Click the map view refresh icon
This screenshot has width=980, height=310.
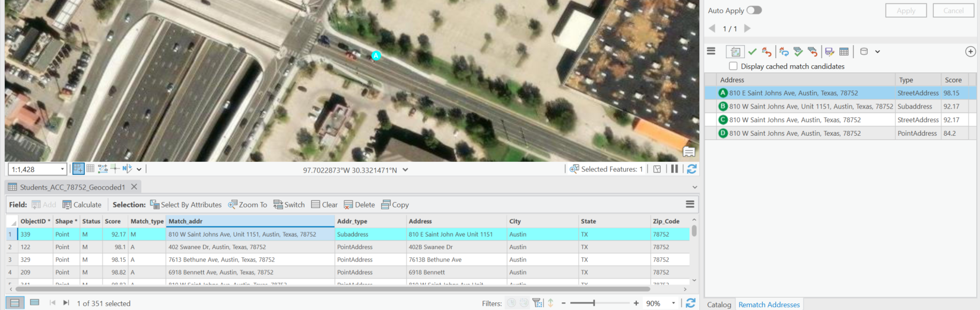click(692, 169)
